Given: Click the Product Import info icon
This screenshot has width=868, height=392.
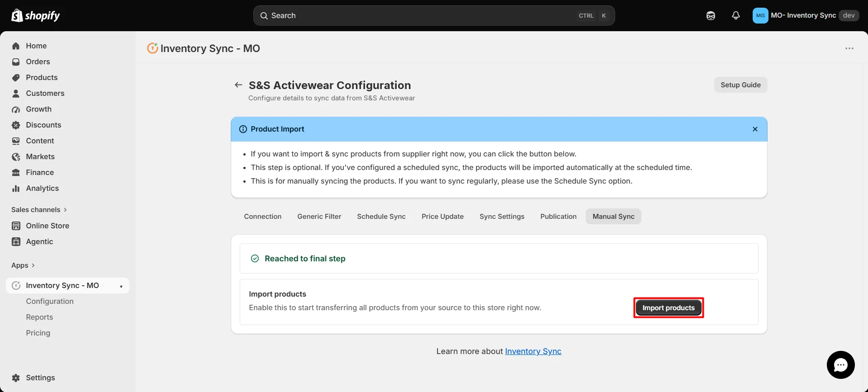Looking at the screenshot, I should (x=243, y=129).
